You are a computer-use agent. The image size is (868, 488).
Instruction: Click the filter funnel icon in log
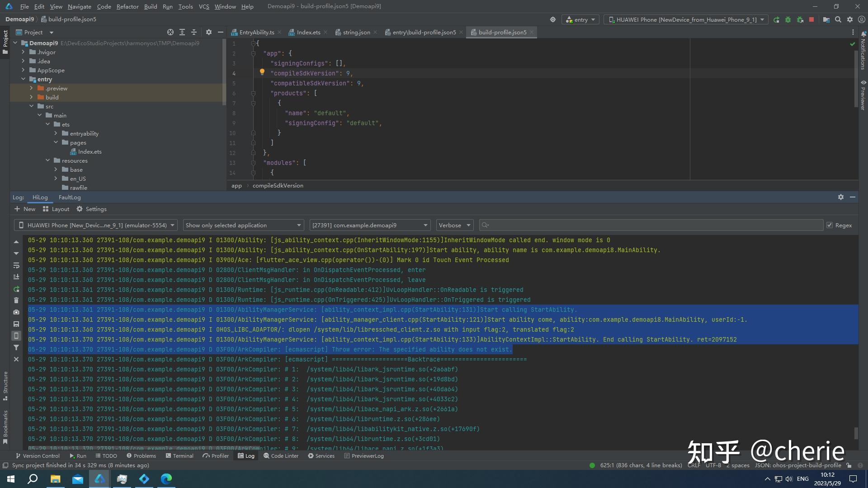16,347
